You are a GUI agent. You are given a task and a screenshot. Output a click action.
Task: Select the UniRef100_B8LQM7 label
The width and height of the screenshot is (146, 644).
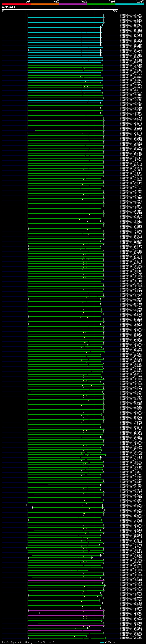tap(131, 67)
